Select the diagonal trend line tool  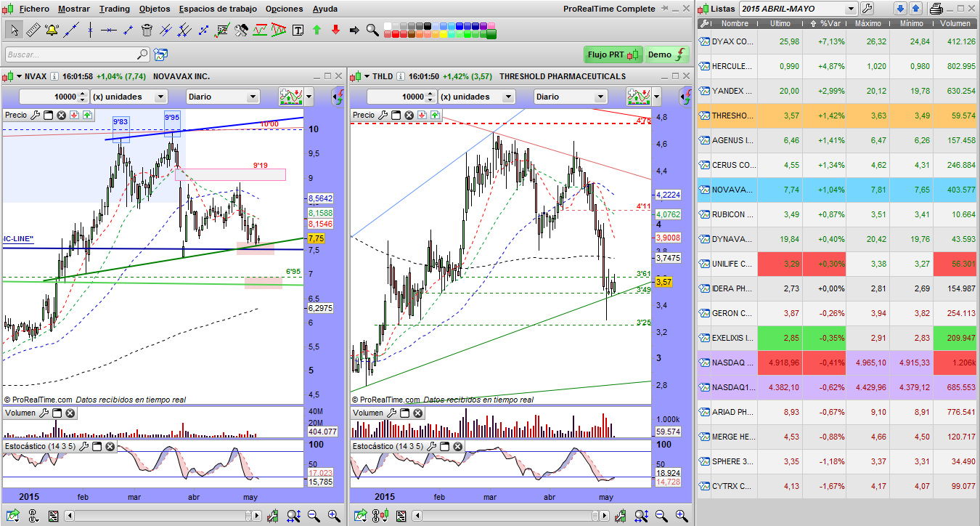click(71, 31)
